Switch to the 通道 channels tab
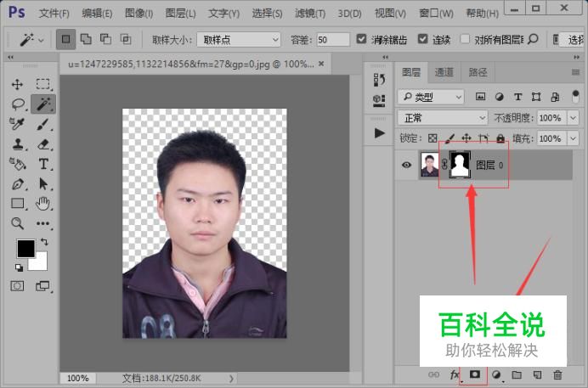 point(444,72)
